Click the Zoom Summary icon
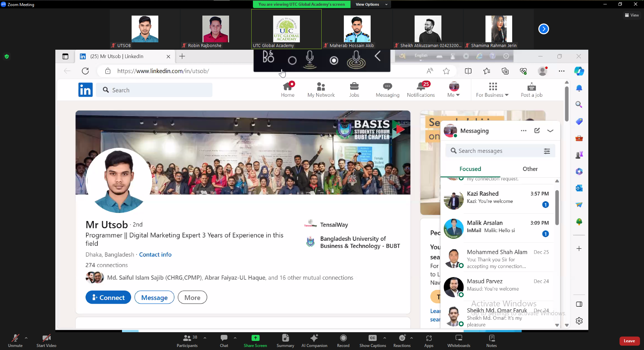The height and width of the screenshot is (350, 644). pos(285,341)
